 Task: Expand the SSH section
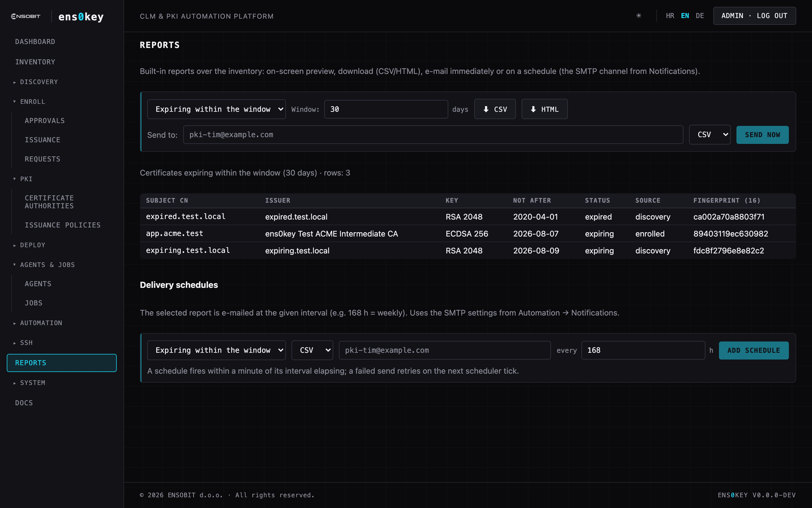(x=23, y=343)
